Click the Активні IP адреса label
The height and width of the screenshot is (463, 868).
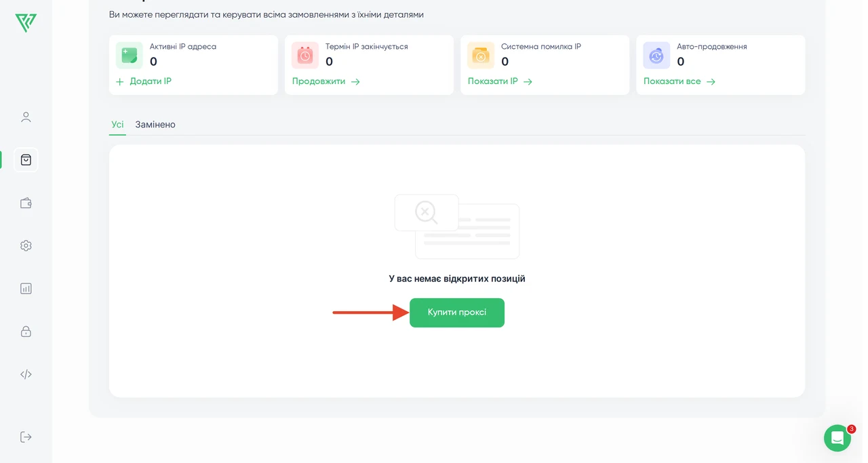click(183, 47)
